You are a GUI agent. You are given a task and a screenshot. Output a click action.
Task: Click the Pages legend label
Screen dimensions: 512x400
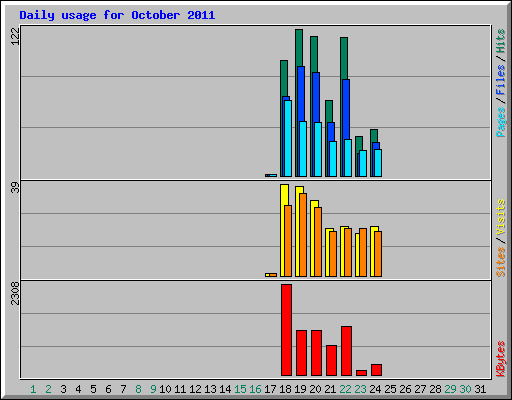(501, 122)
